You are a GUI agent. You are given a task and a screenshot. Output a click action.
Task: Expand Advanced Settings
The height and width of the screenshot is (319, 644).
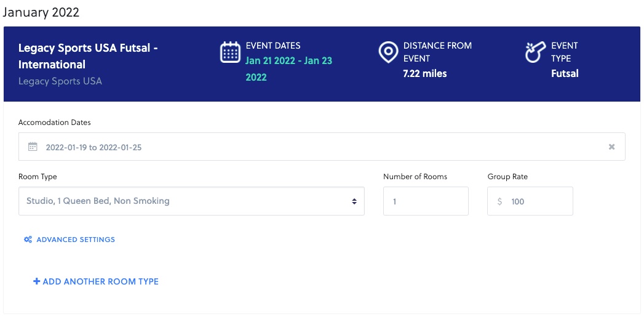[76, 240]
